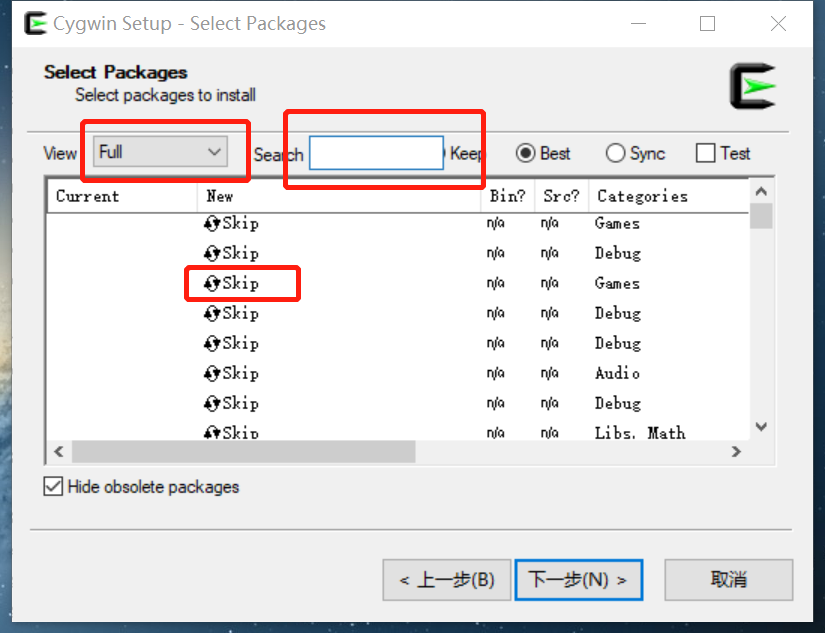
Task: Select the Sync radio button
Action: click(616, 153)
